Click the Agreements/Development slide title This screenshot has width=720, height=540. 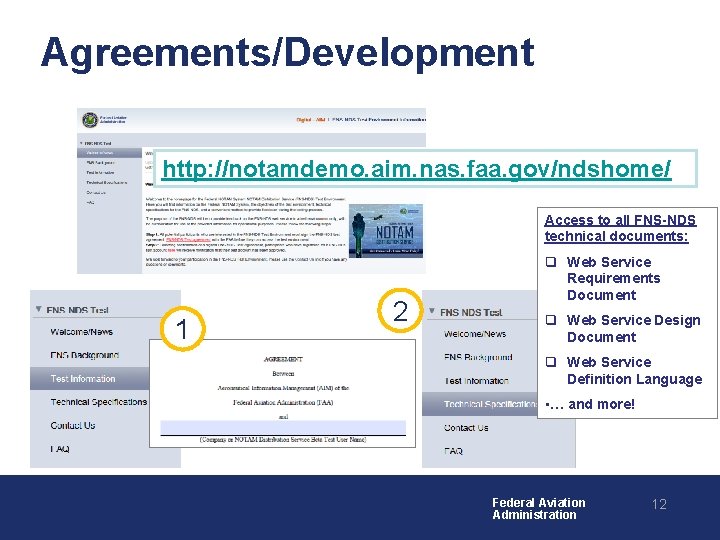pos(287,52)
